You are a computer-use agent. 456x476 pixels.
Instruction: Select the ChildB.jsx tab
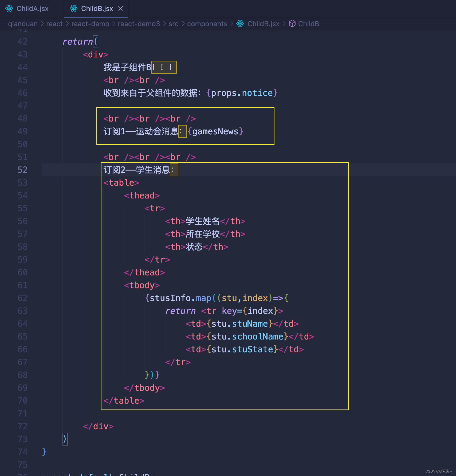pos(97,8)
